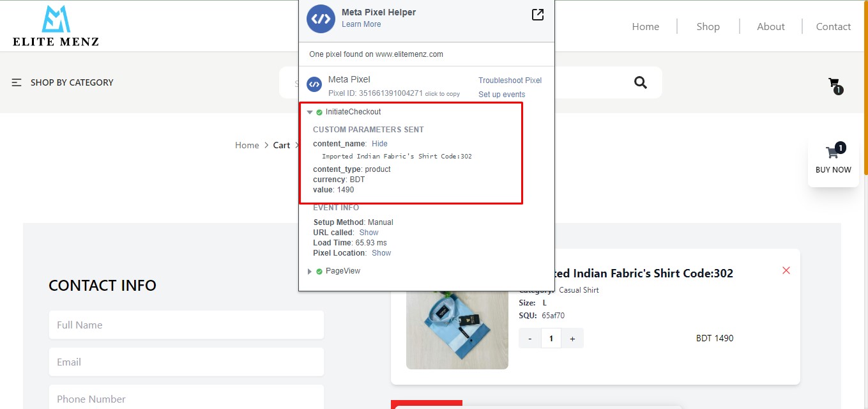The height and width of the screenshot is (409, 868).
Task: Click the Full Name input field
Action: (x=187, y=325)
